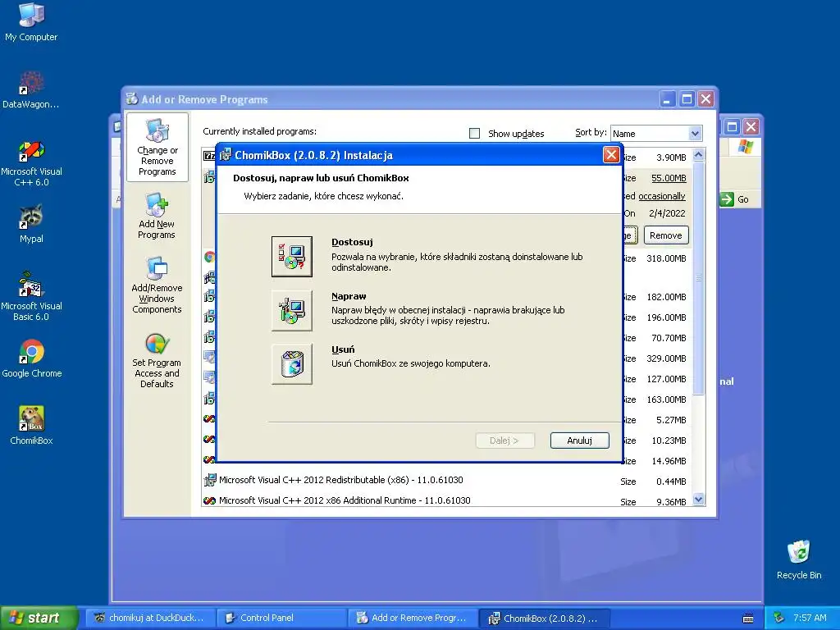Image resolution: width=840 pixels, height=630 pixels.
Task: Open My Computer desktop icon
Action: tap(31, 22)
